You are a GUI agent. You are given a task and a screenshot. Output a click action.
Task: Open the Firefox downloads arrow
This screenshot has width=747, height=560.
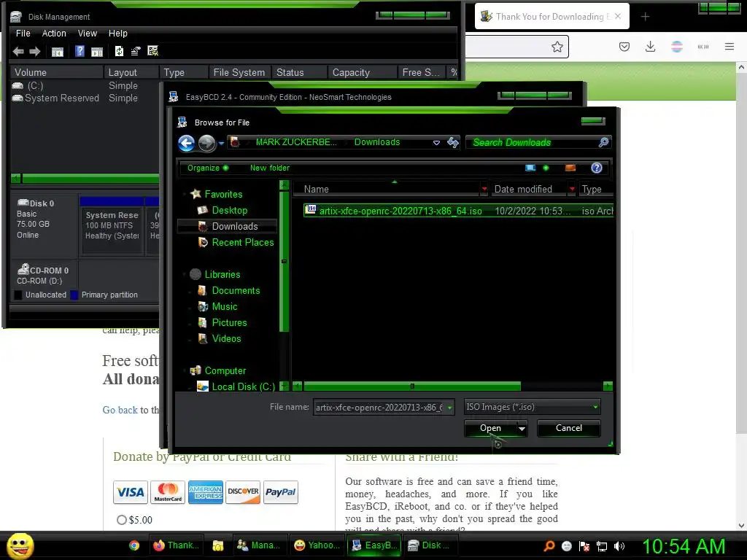click(x=650, y=47)
